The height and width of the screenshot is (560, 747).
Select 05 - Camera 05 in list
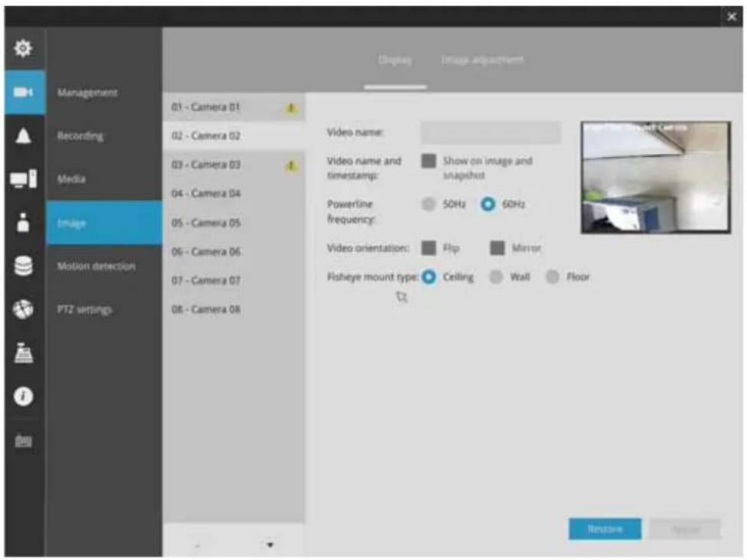pyautogui.click(x=233, y=223)
